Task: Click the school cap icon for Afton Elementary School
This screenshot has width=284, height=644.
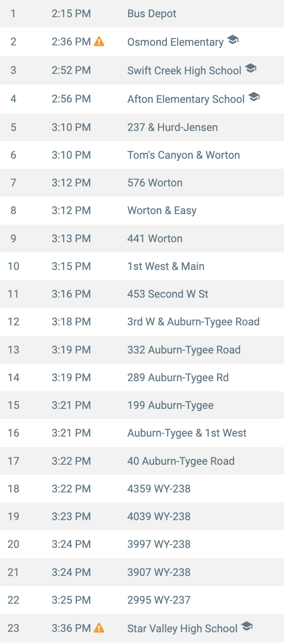Action: click(x=254, y=97)
